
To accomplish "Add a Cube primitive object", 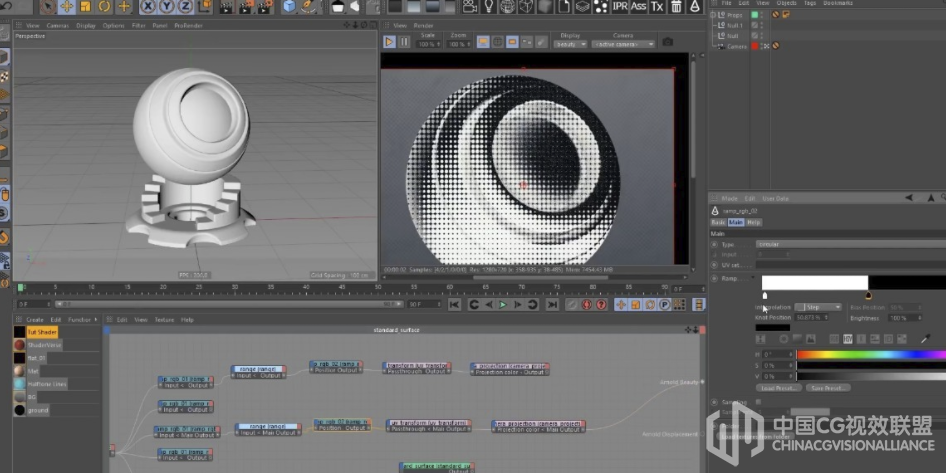I will point(290,7).
